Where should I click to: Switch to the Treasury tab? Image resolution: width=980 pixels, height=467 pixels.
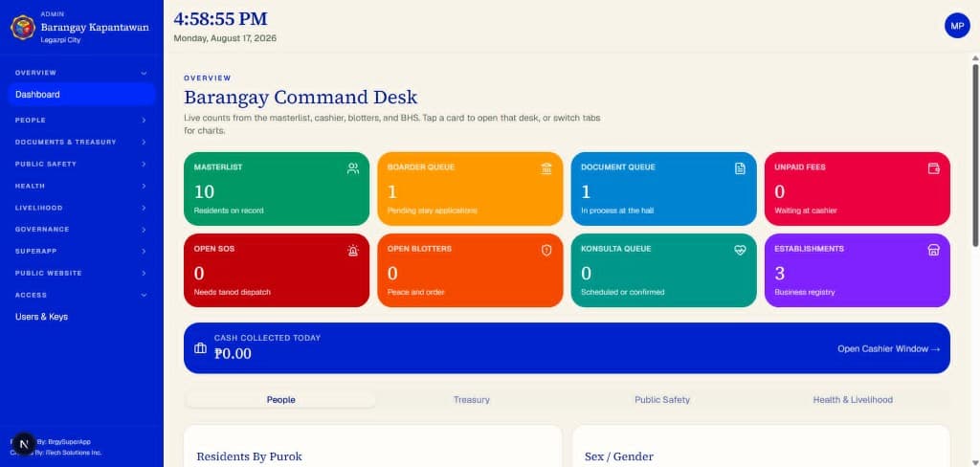pos(471,399)
